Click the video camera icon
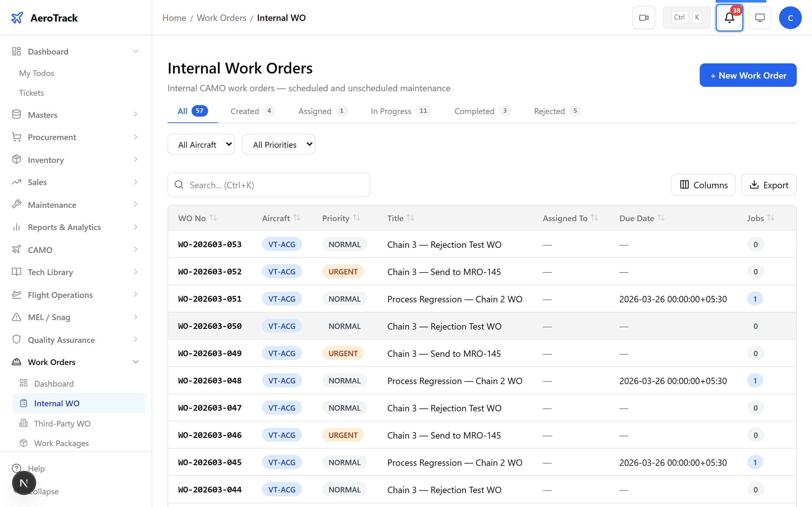The width and height of the screenshot is (812, 507). (x=644, y=18)
